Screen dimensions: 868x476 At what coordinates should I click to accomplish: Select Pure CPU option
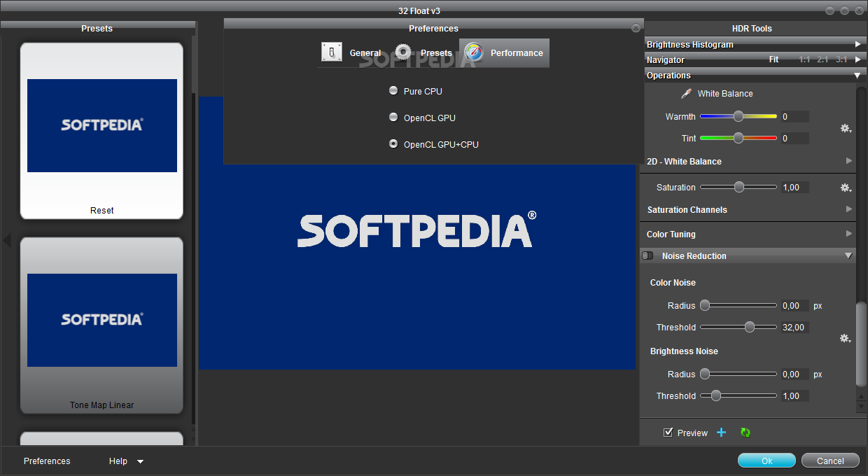(393, 91)
